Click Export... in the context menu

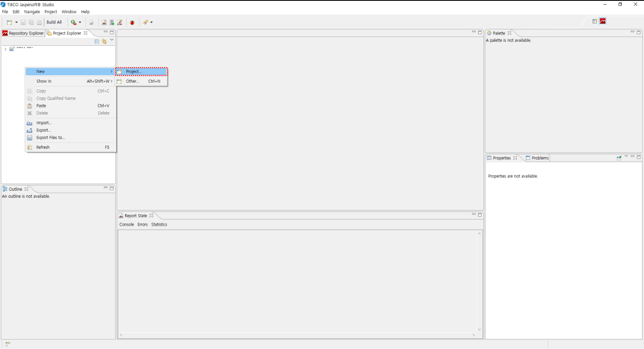(x=70, y=130)
